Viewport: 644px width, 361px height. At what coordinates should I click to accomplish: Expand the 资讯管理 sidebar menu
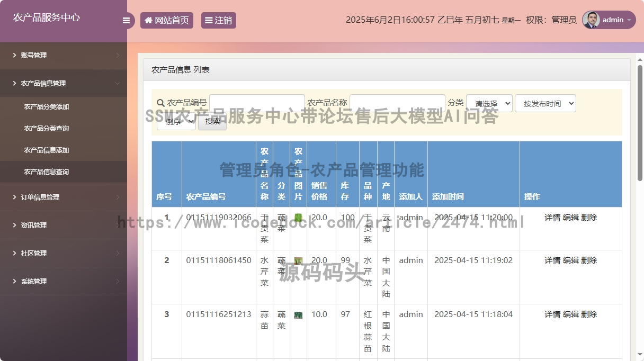(x=64, y=225)
